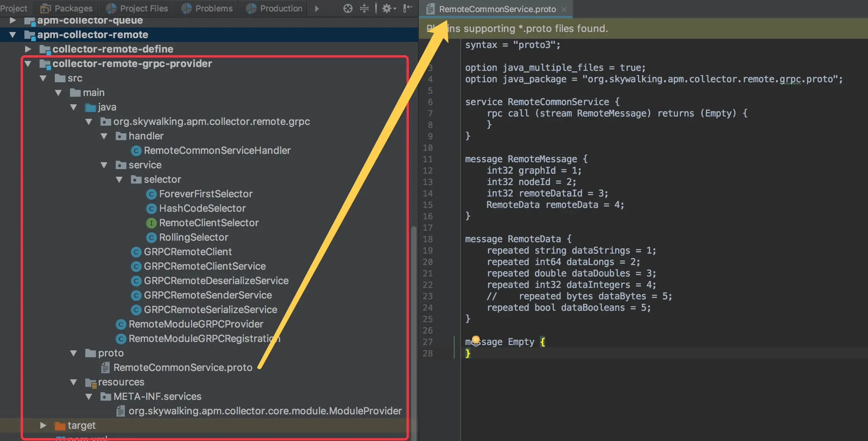Image resolution: width=868 pixels, height=441 pixels.
Task: Show more project view tabs arrow
Action: point(317,8)
